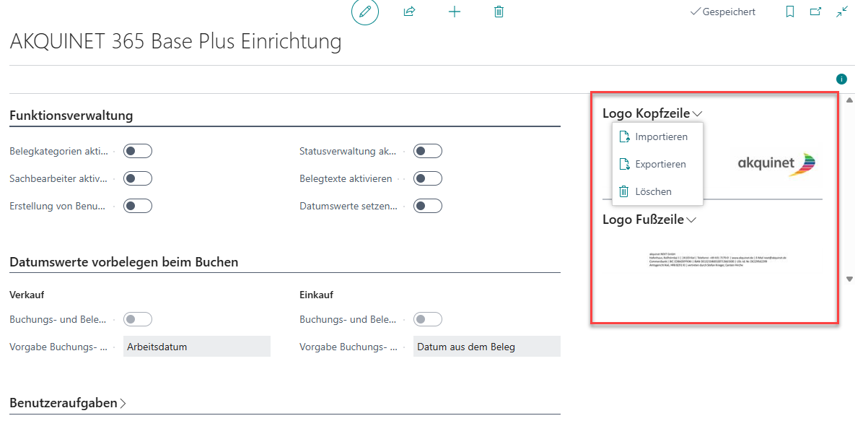
Task: Click the factbox scroll down arrow
Action: (849, 279)
